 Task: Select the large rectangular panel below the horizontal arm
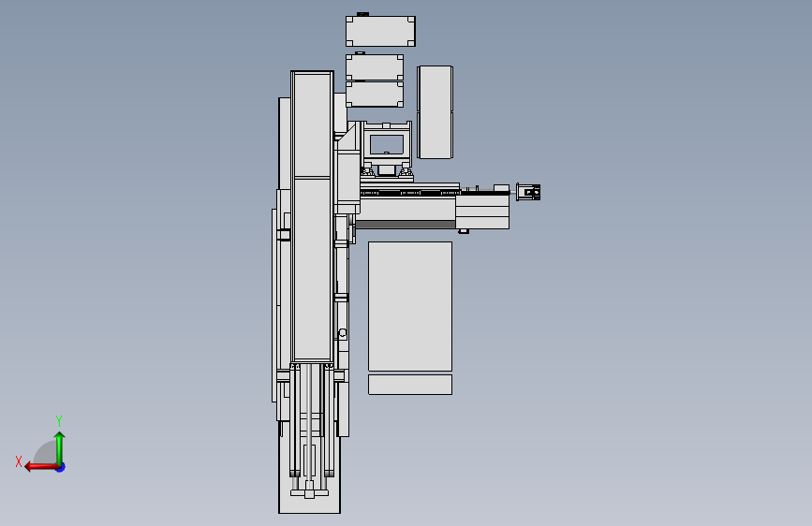[410, 306]
